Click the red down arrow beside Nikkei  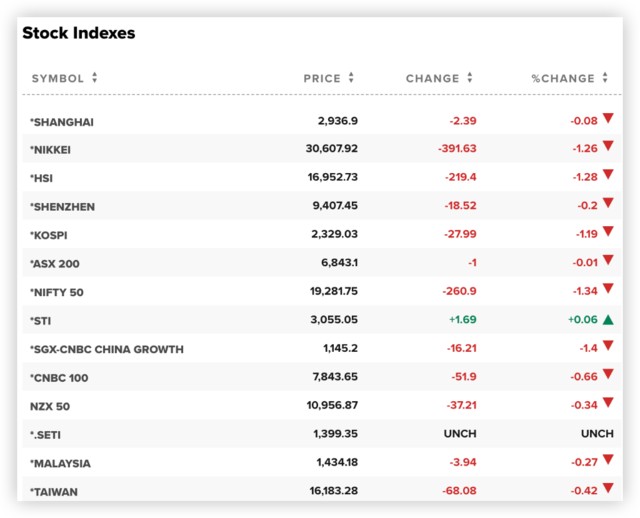pos(607,148)
